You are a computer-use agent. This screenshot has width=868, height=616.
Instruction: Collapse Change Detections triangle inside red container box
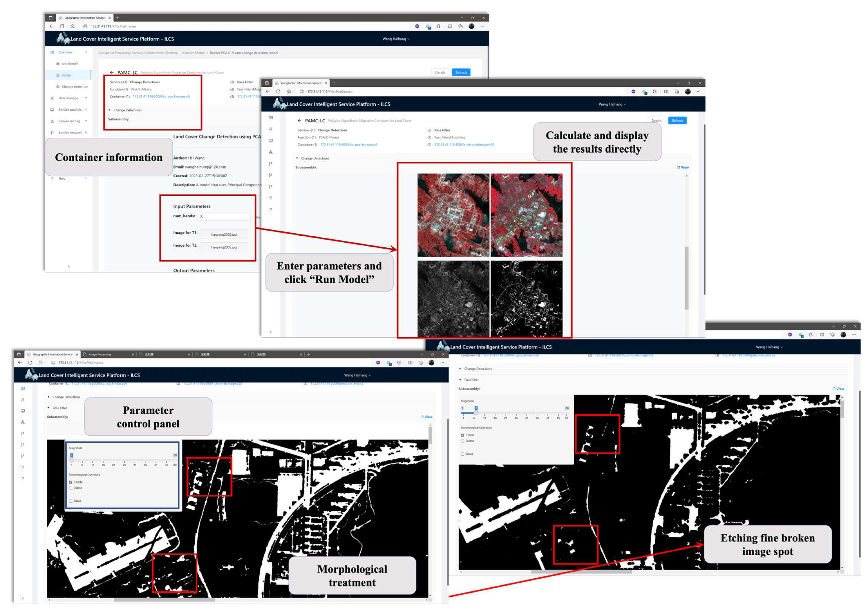tap(110, 110)
